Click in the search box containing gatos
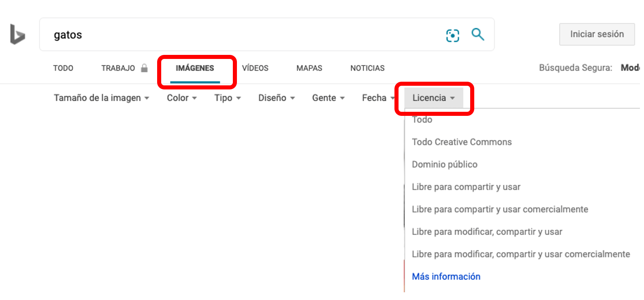 244,35
